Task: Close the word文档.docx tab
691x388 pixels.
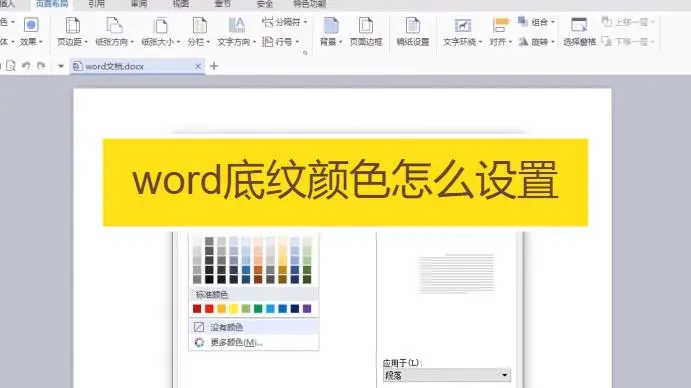Action: (198, 66)
